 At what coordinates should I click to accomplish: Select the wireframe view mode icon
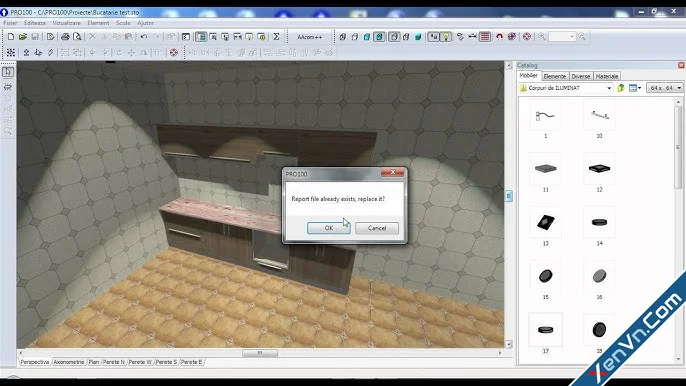(343, 37)
